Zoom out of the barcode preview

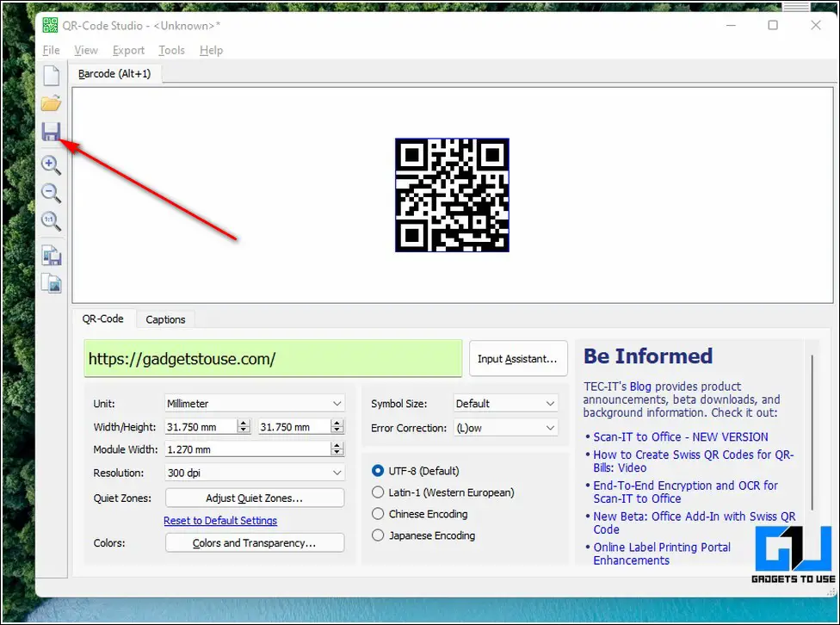coord(51,193)
